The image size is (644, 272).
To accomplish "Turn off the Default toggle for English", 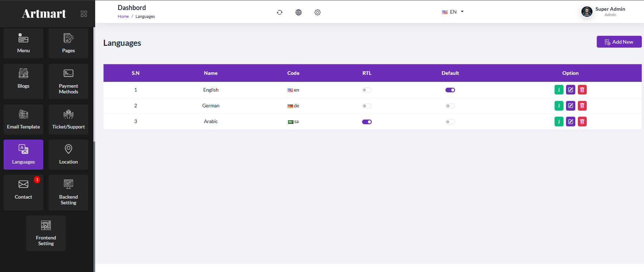I will (x=450, y=90).
